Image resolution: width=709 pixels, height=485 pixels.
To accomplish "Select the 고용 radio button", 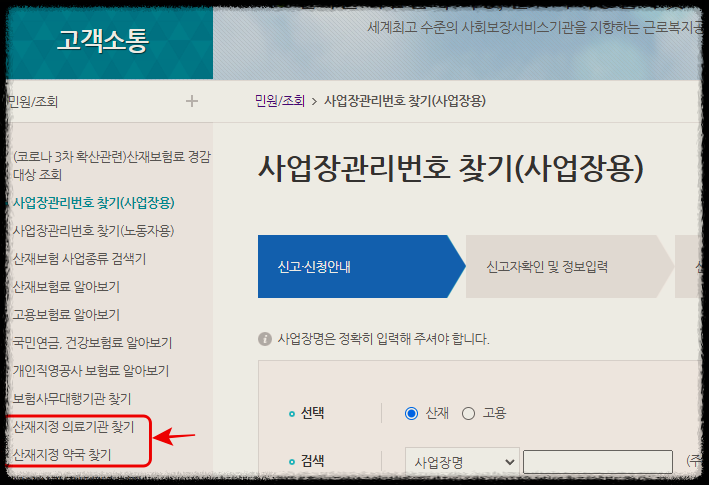I will pos(468,413).
